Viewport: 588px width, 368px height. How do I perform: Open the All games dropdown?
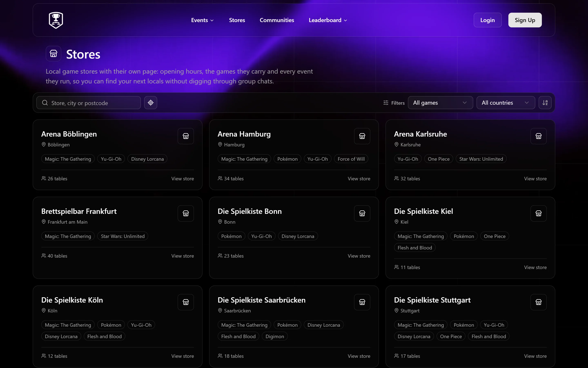(440, 103)
